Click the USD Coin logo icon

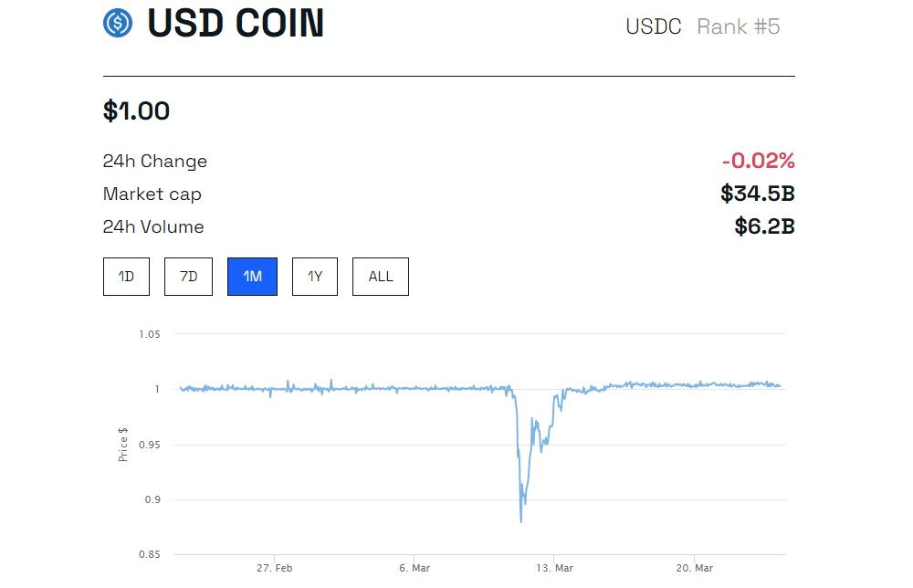point(118,23)
